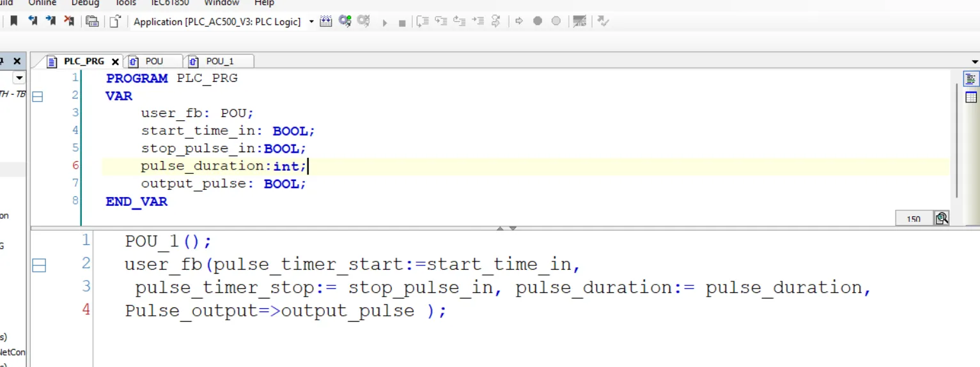Click the 150 zoom level field

pos(914,218)
